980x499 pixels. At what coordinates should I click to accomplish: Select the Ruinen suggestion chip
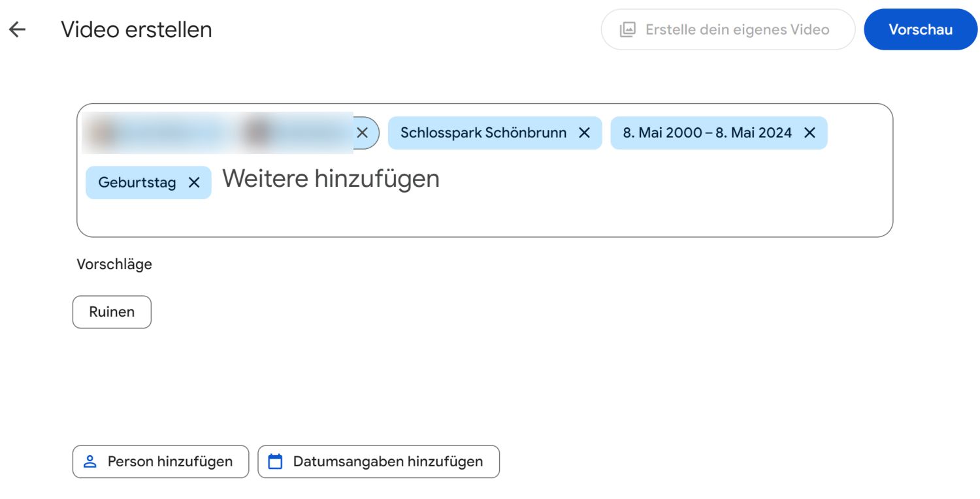[112, 312]
